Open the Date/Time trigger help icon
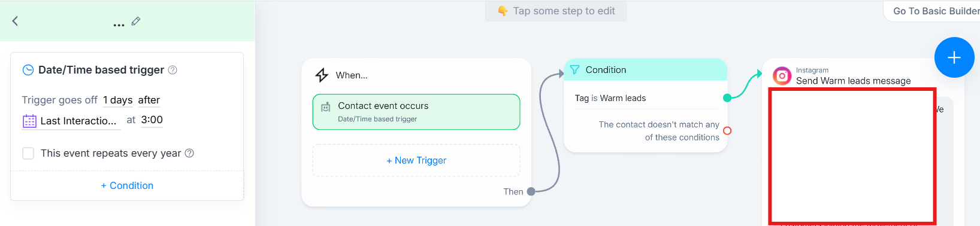This screenshot has height=226, width=980. 173,70
